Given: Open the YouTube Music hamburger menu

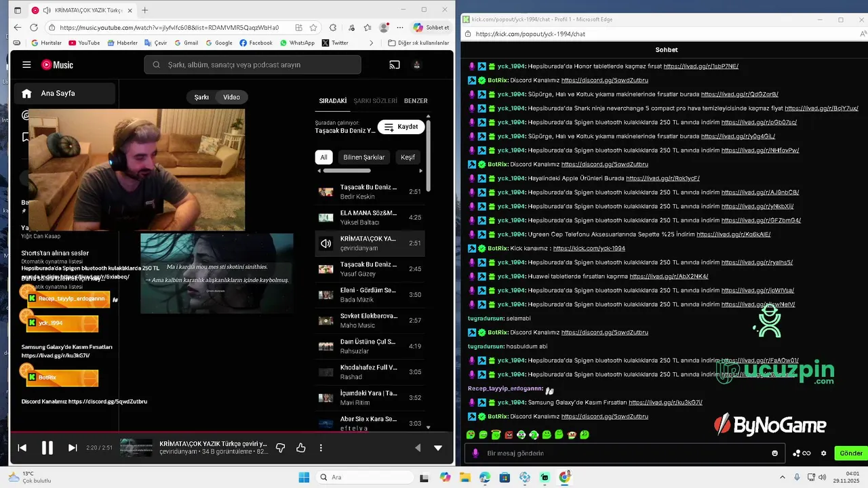Looking at the screenshot, I should tap(26, 65).
